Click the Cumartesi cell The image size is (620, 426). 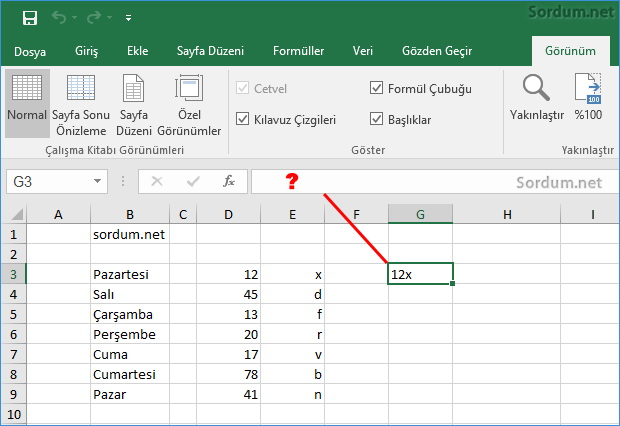130,374
